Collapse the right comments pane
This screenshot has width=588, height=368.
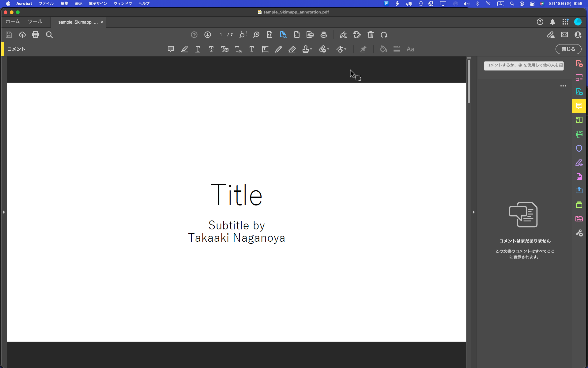[473, 212]
